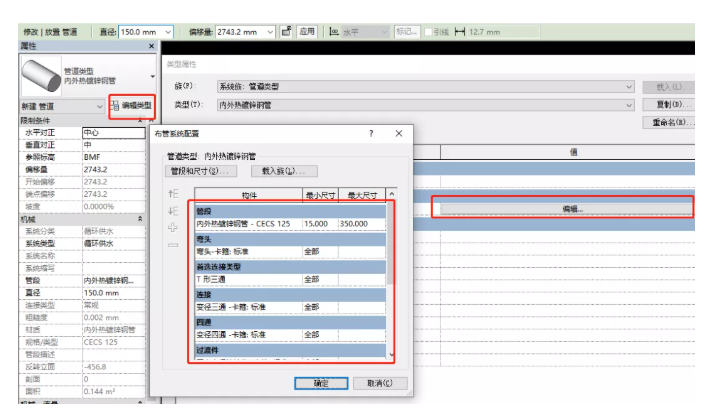Viewport: 723px width, 415px height.
Task: Move row down icon in routing dialog
Action: (x=173, y=211)
